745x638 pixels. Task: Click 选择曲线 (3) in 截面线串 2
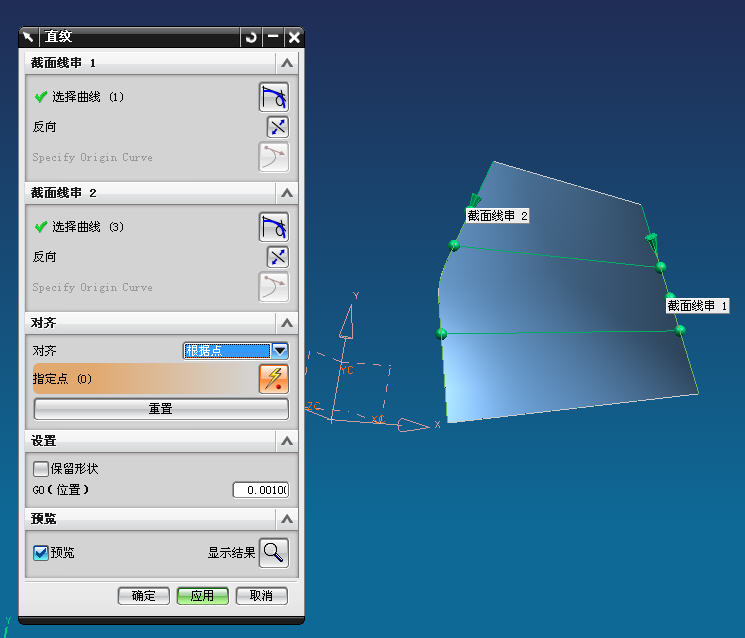click(88, 227)
